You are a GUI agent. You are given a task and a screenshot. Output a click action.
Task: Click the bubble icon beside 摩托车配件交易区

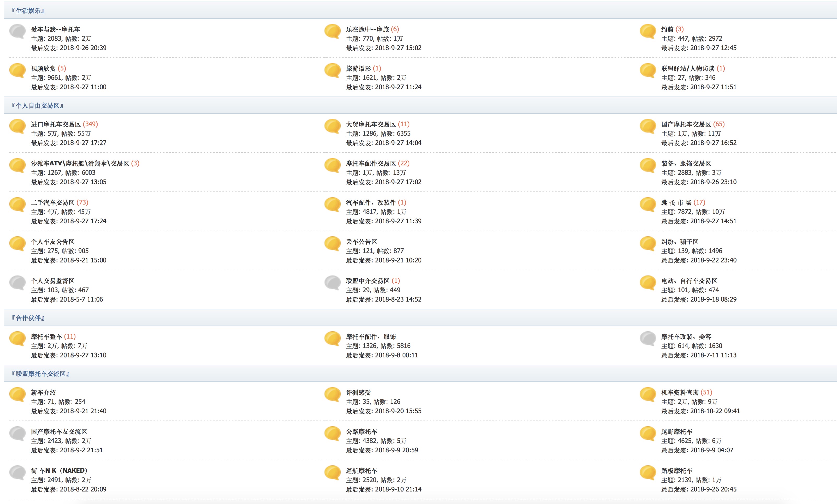(333, 165)
